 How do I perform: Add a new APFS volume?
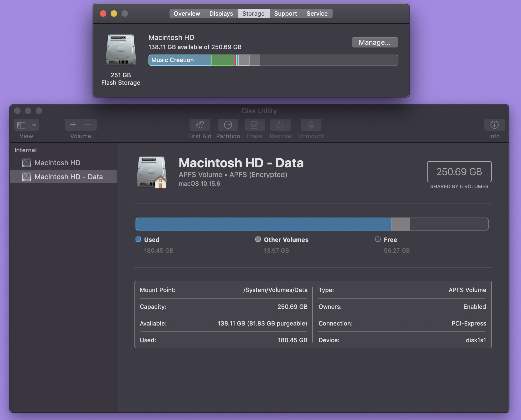point(73,124)
